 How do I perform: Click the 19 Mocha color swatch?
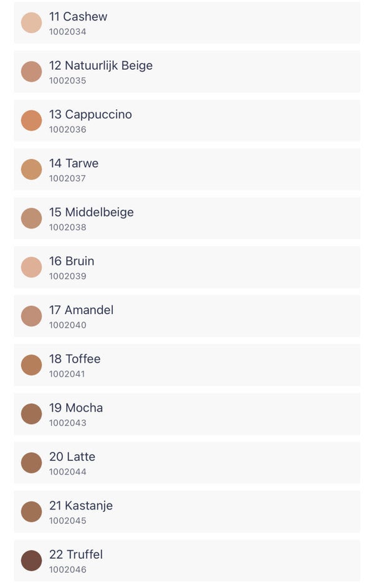pyautogui.click(x=31, y=414)
